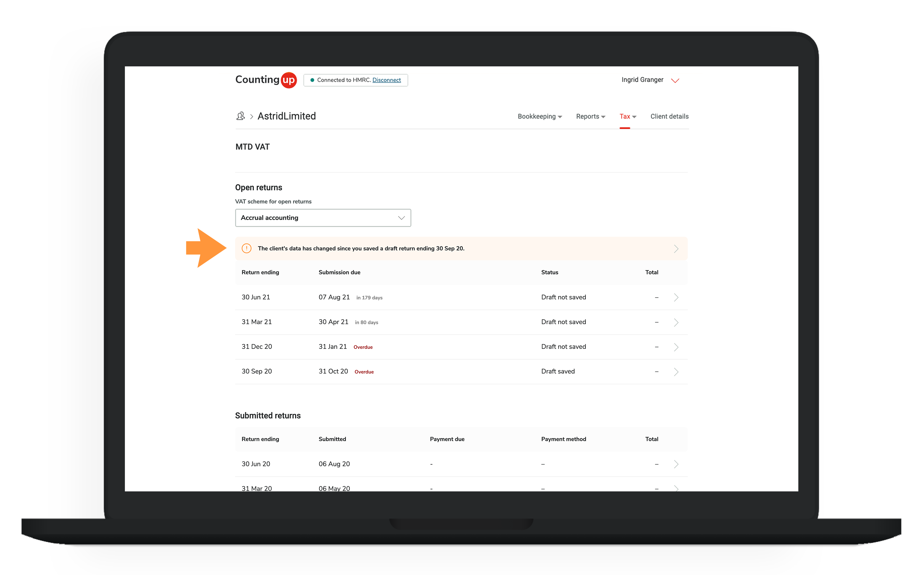Open the data changed draft return notice

pyautogui.click(x=461, y=248)
